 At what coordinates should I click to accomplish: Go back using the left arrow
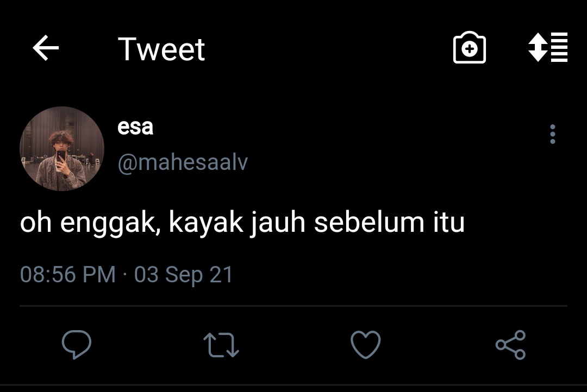[x=46, y=48]
